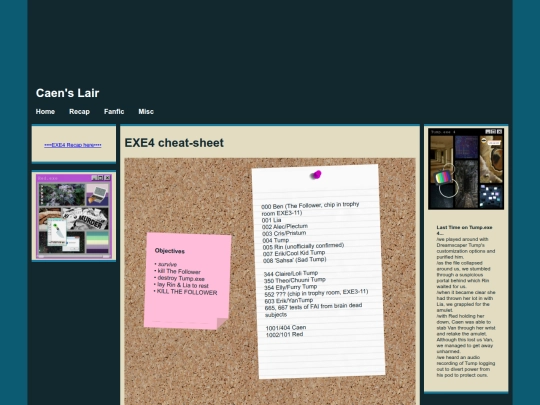Click '665, 667 tests of FAI' entry
Image resolution: width=540 pixels, height=405 pixels.
point(313,310)
